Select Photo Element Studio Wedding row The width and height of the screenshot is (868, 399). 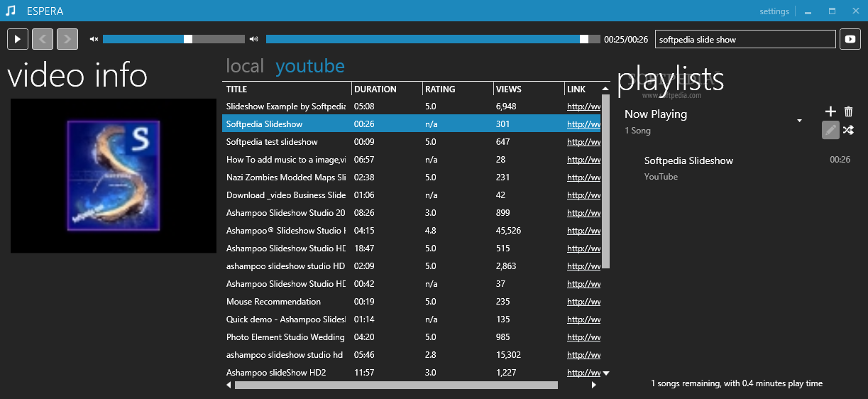411,337
